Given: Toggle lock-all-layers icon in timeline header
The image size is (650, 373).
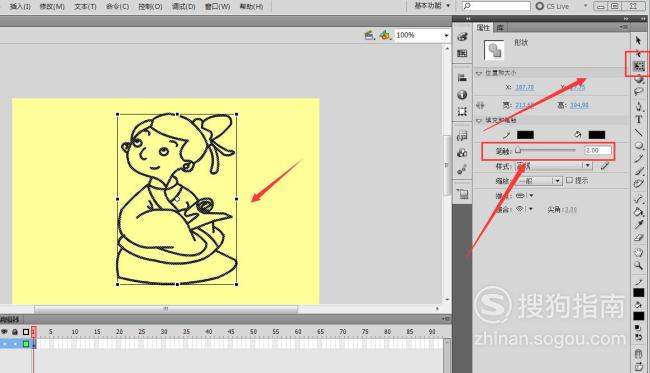Looking at the screenshot, I should tap(15, 332).
